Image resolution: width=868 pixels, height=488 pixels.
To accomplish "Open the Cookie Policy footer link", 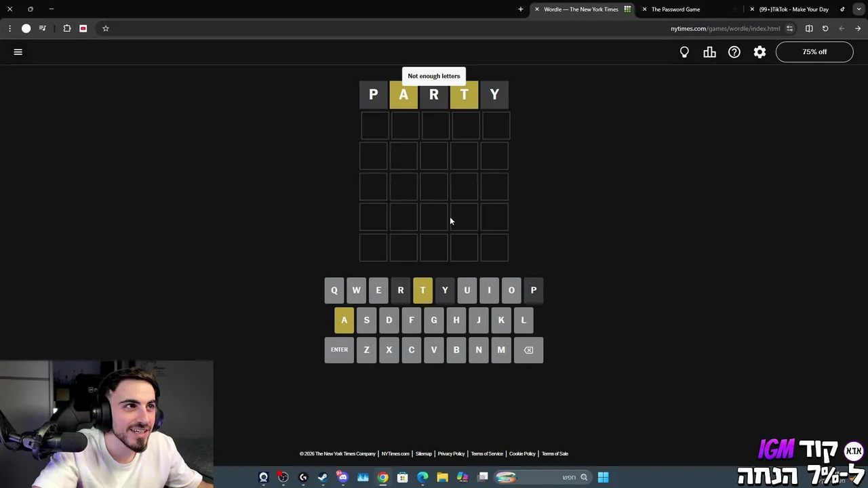I will pyautogui.click(x=522, y=453).
